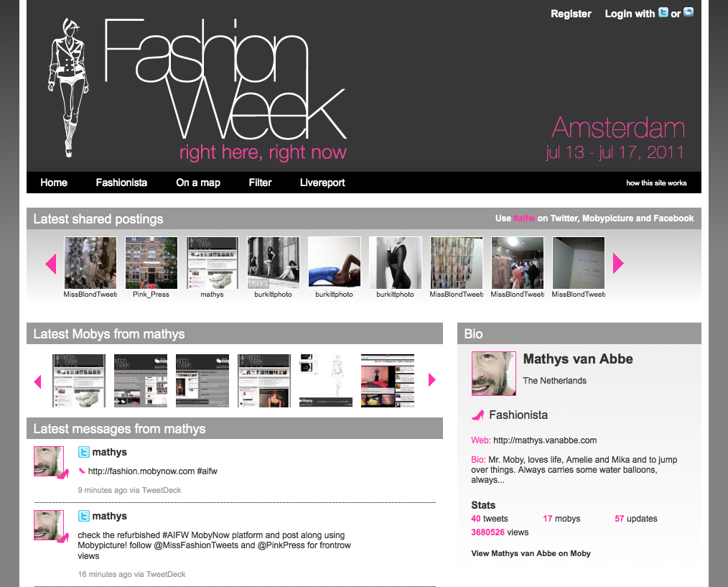Image resolution: width=728 pixels, height=587 pixels.
Task: Click the fashion model sketch logo
Action: (x=68, y=88)
